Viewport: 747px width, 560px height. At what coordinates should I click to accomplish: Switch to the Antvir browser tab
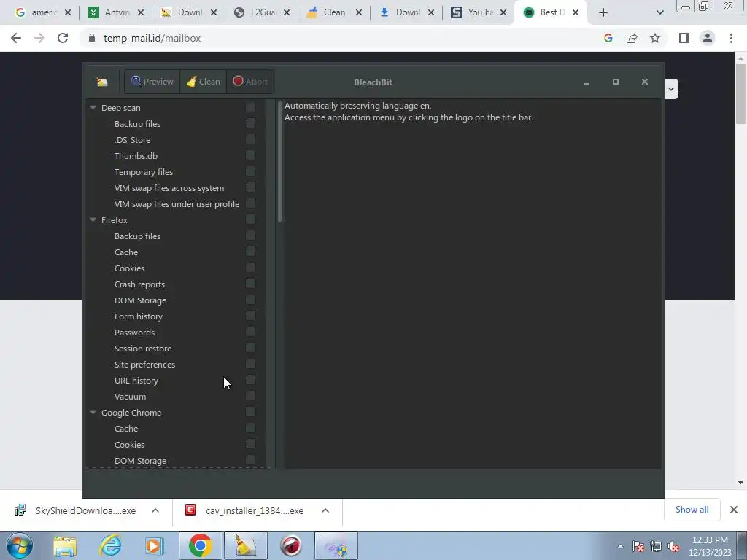[x=116, y=12]
